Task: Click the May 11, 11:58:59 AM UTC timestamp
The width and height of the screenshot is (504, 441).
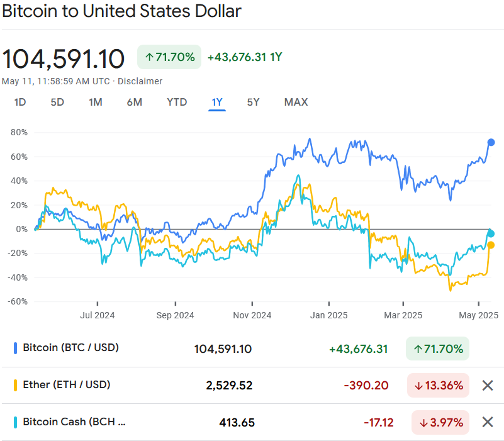Action: click(55, 81)
